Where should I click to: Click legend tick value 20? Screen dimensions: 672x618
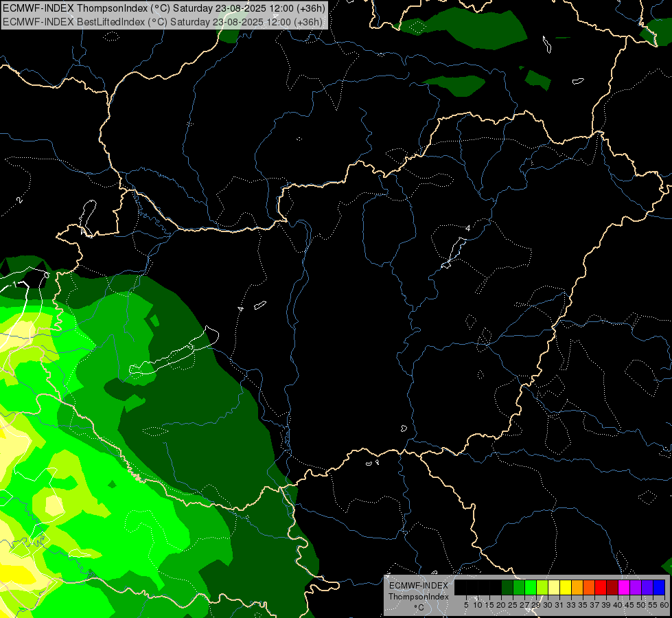[x=502, y=605]
